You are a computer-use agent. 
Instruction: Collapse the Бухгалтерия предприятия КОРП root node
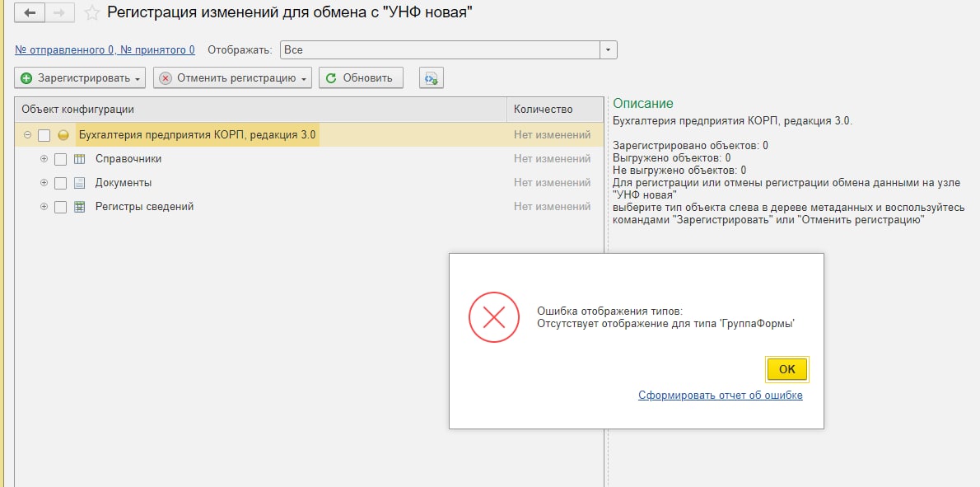27,135
